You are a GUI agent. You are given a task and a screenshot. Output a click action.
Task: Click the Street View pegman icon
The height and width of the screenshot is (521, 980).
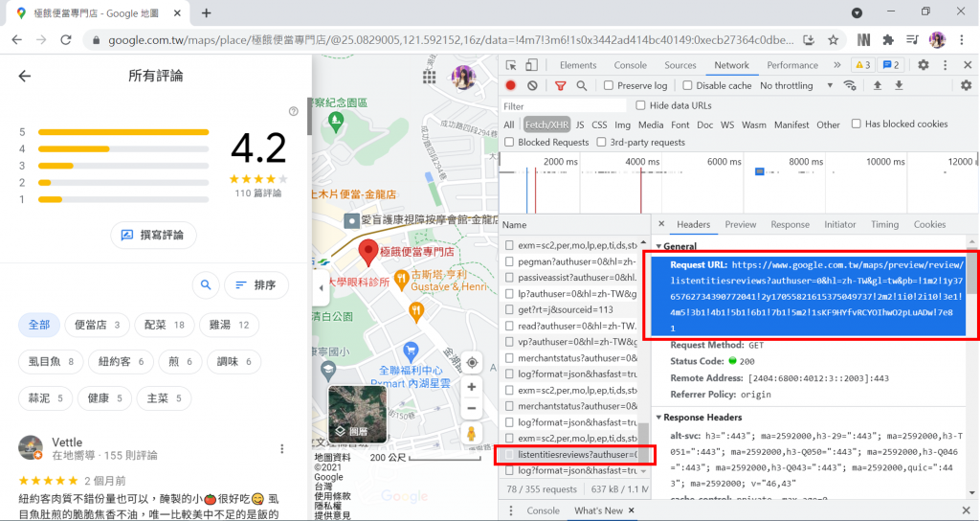(x=472, y=433)
